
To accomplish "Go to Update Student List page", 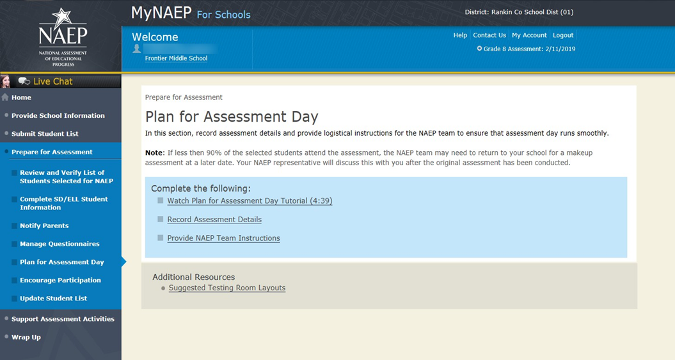I will (53, 298).
